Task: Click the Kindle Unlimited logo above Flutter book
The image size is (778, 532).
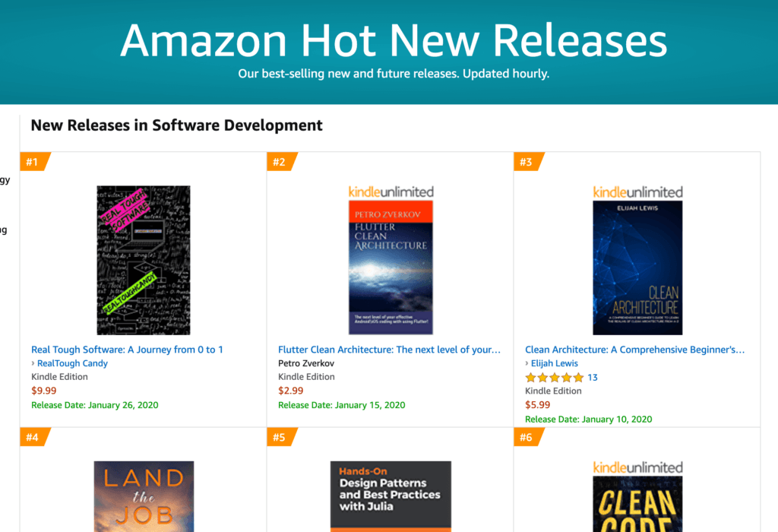Action: tap(391, 192)
